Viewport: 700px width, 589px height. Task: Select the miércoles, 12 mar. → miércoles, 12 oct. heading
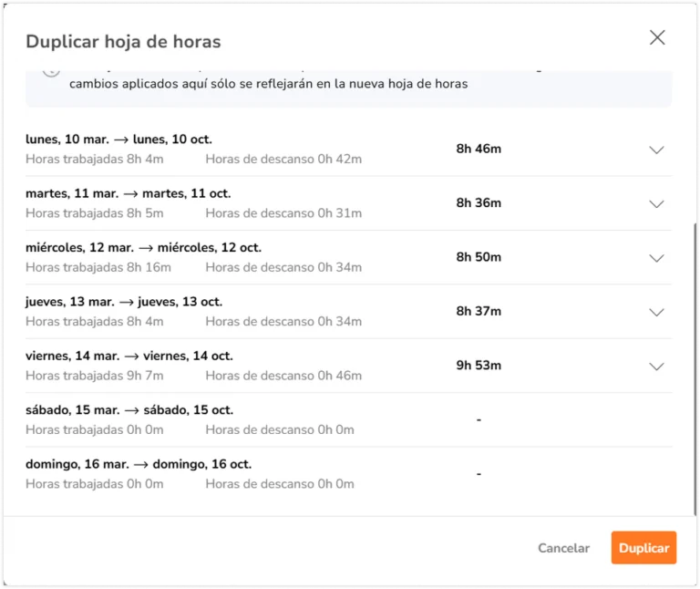click(x=143, y=247)
